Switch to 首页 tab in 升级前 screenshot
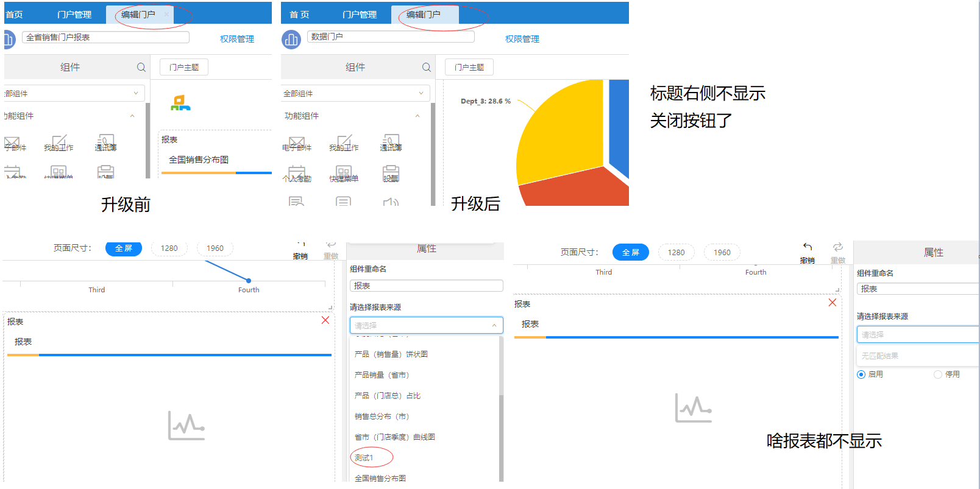The height and width of the screenshot is (489, 980). click(x=14, y=15)
